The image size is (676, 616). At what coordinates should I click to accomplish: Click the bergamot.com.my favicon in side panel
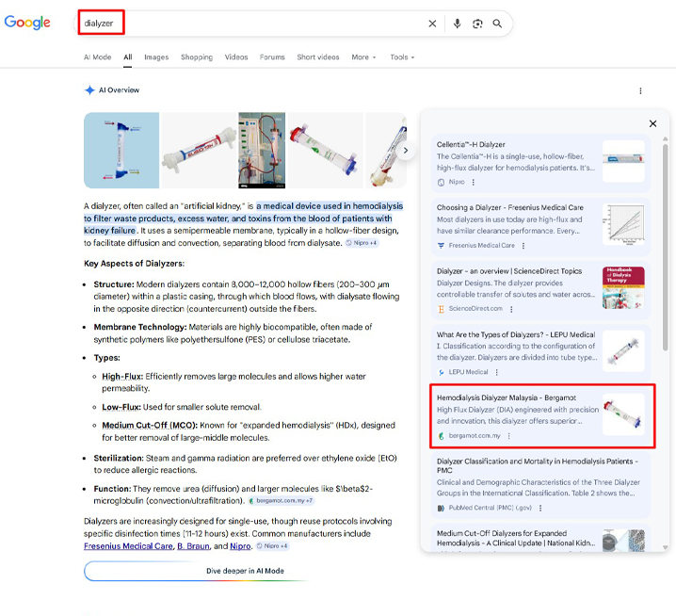pos(441,436)
